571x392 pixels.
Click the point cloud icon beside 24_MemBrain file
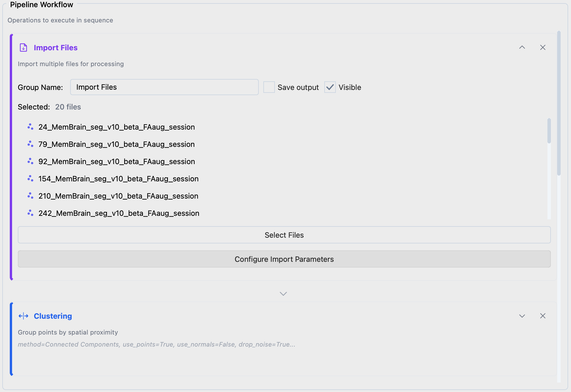point(30,127)
